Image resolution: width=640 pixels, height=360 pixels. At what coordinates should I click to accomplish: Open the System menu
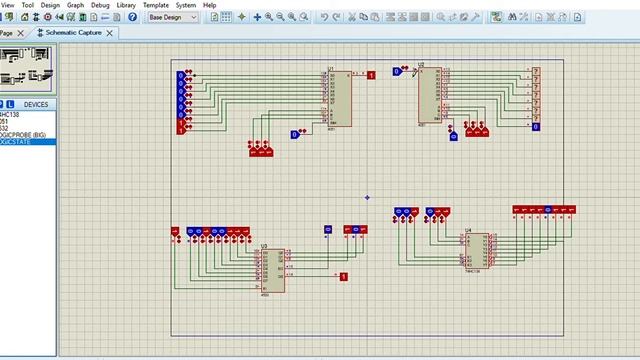[186, 5]
